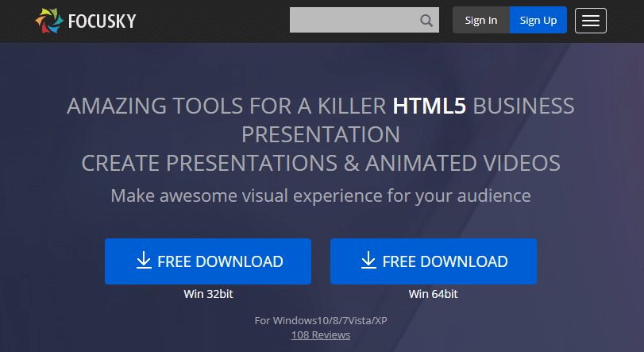Screen dimensions: 644x352
Task: Open the hamburger menu
Action: pyautogui.click(x=590, y=21)
